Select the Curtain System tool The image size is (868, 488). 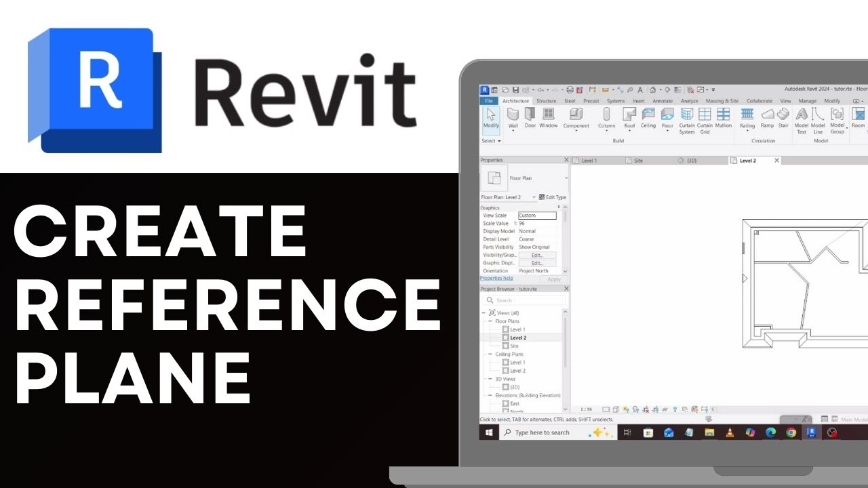click(x=687, y=121)
